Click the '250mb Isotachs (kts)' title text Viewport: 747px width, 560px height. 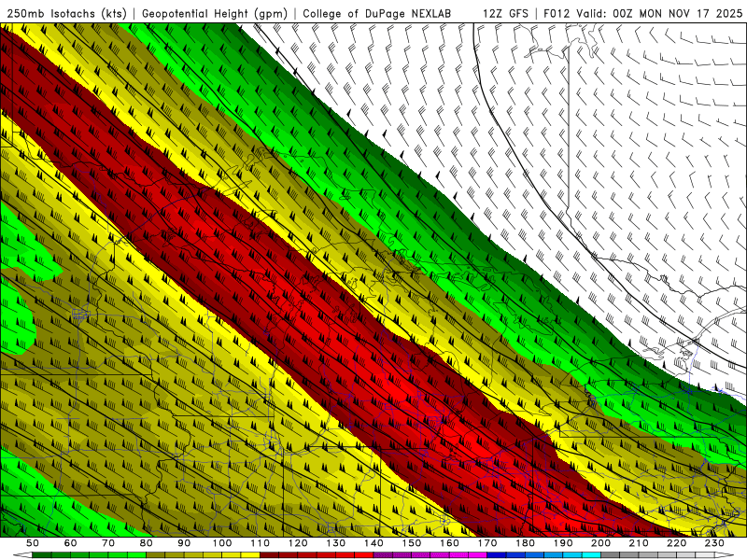point(66,13)
